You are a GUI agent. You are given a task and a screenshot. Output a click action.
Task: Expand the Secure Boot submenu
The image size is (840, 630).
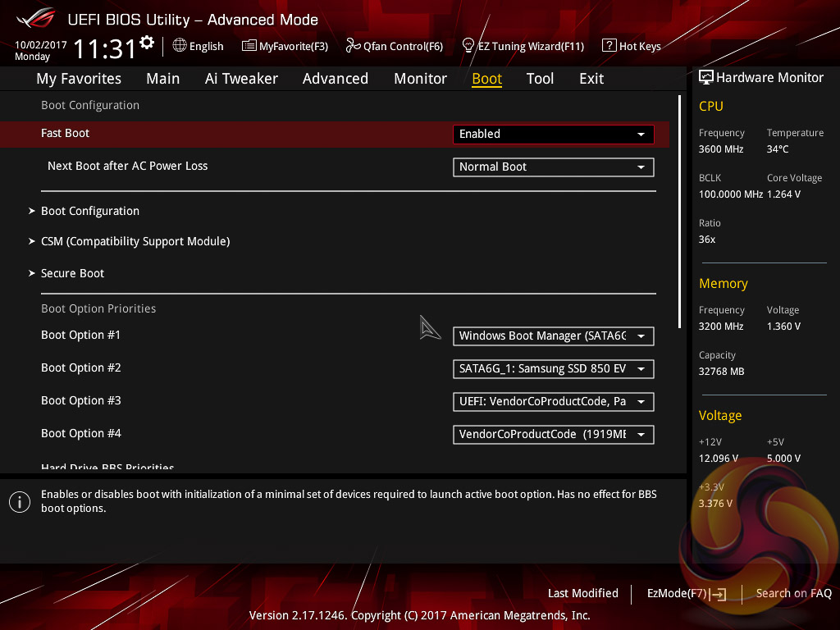[x=72, y=273]
